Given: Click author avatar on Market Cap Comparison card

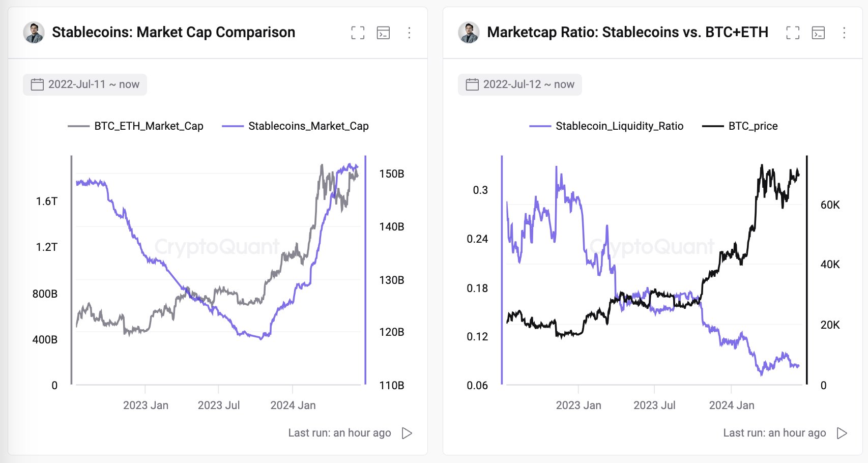Looking at the screenshot, I should point(34,33).
